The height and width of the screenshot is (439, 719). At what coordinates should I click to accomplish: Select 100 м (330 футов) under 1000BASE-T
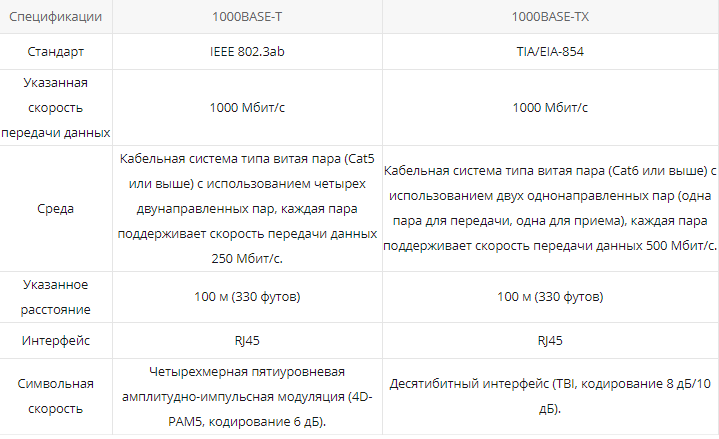247,297
